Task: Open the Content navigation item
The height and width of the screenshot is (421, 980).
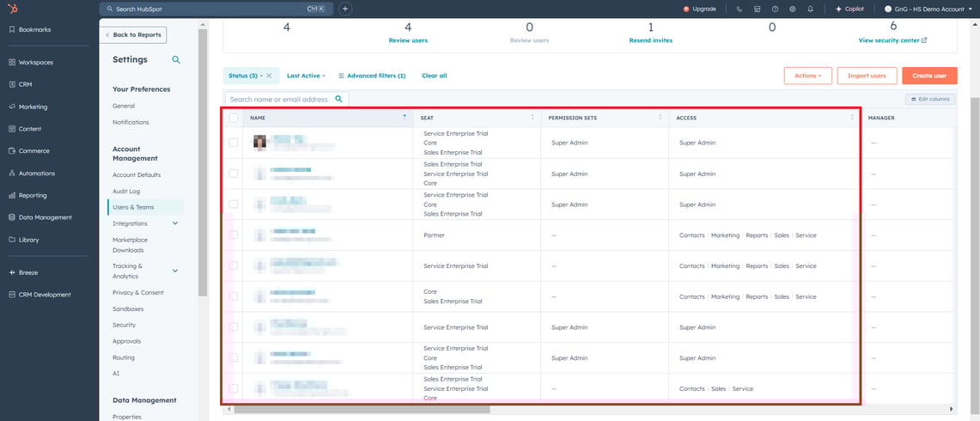Action: tap(29, 129)
